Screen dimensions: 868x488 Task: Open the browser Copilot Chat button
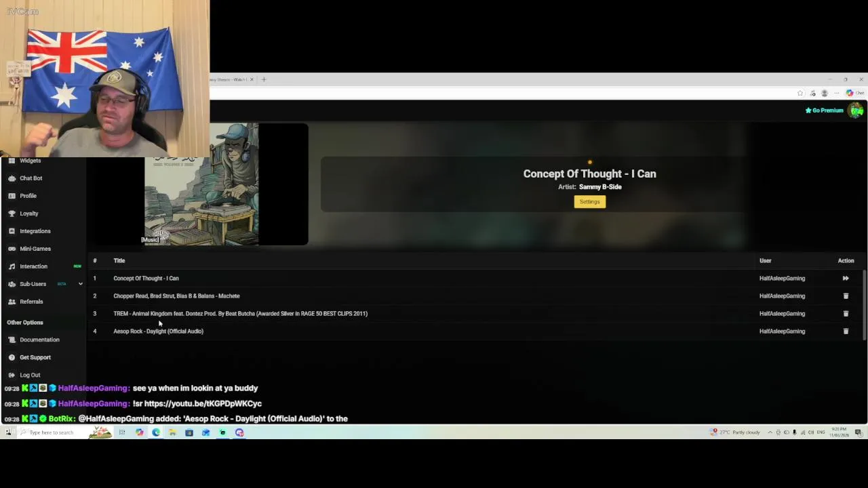pyautogui.click(x=854, y=93)
